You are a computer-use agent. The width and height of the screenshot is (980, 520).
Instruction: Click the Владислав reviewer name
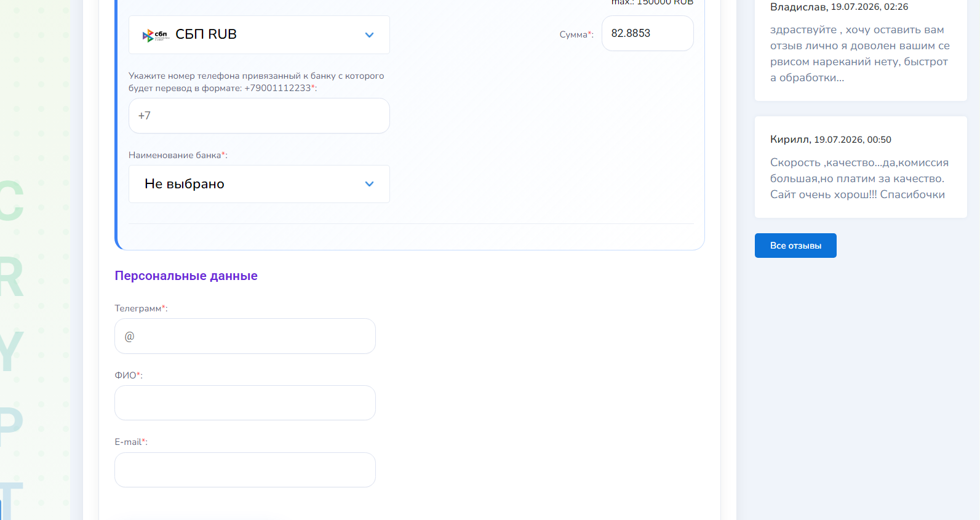coord(799,7)
